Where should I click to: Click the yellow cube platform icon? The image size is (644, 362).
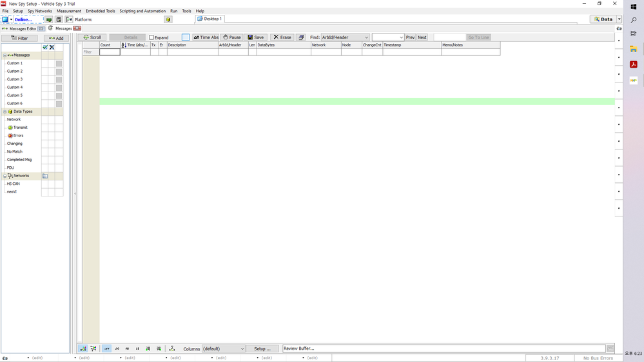coord(168,19)
